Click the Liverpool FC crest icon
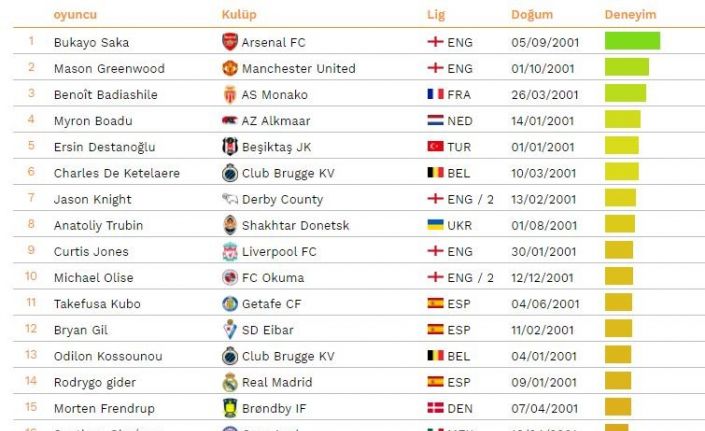 tap(230, 252)
